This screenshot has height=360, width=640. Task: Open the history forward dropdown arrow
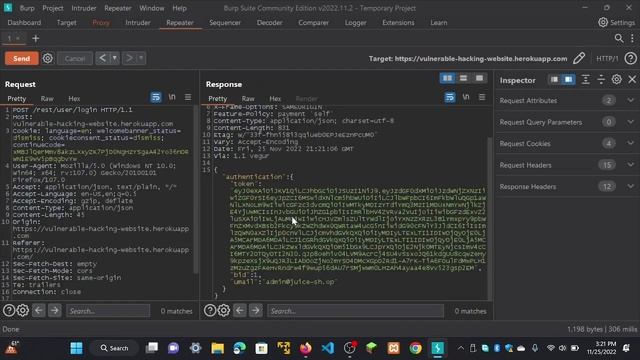click(141, 58)
